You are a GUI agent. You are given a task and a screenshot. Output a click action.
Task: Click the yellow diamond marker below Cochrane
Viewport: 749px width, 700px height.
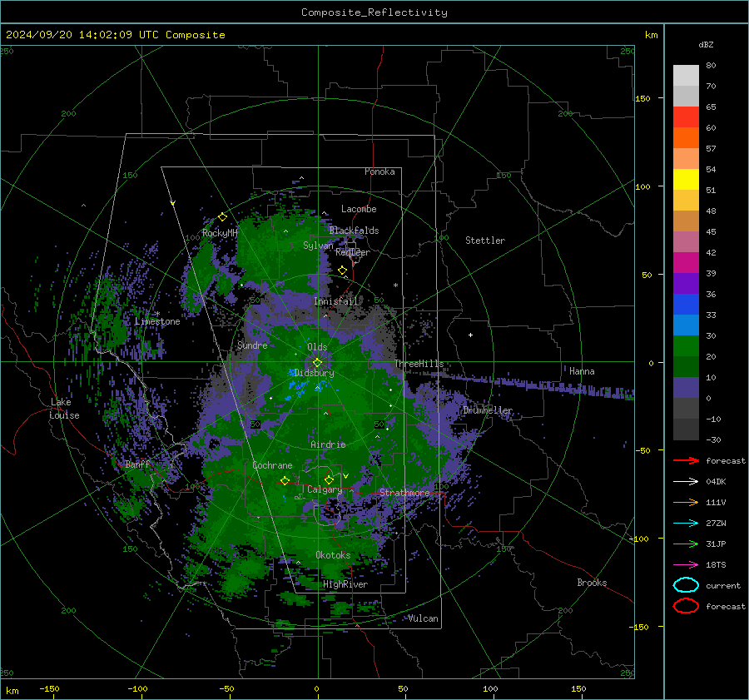(285, 481)
